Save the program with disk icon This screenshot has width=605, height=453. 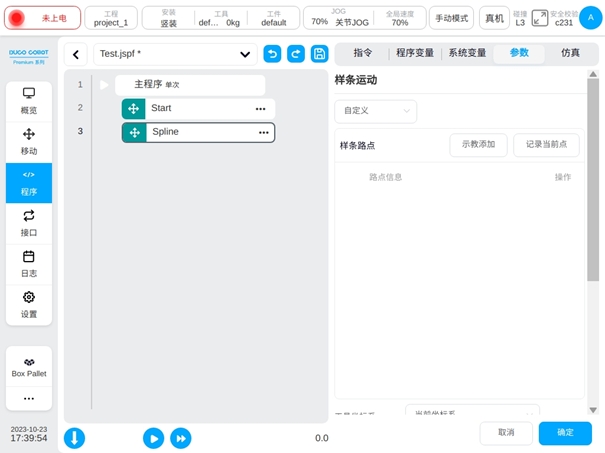[320, 54]
